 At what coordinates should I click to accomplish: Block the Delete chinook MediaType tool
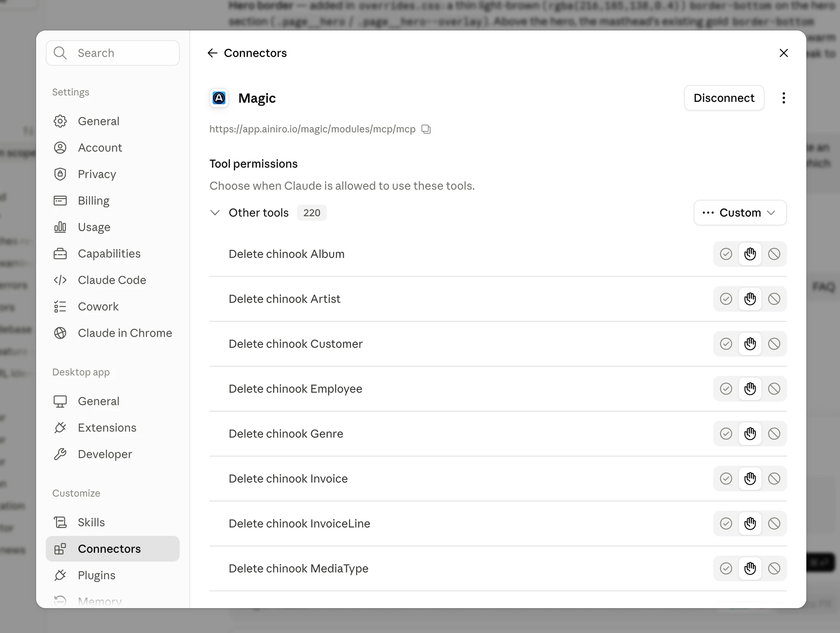[774, 568]
